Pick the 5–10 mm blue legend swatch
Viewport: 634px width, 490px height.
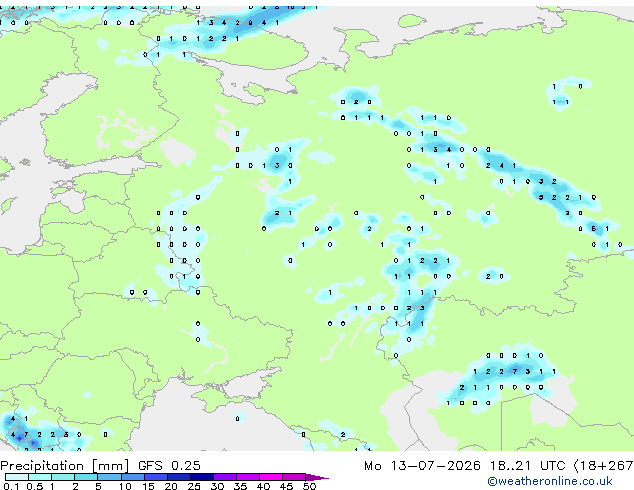[109, 477]
